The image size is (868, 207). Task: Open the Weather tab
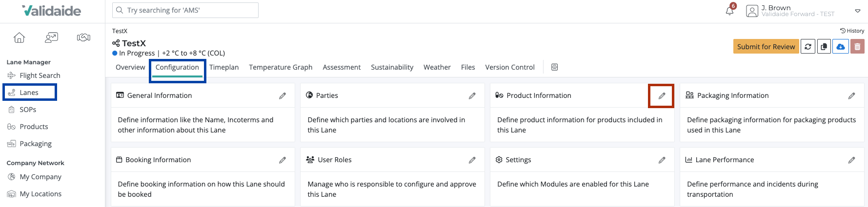437,67
